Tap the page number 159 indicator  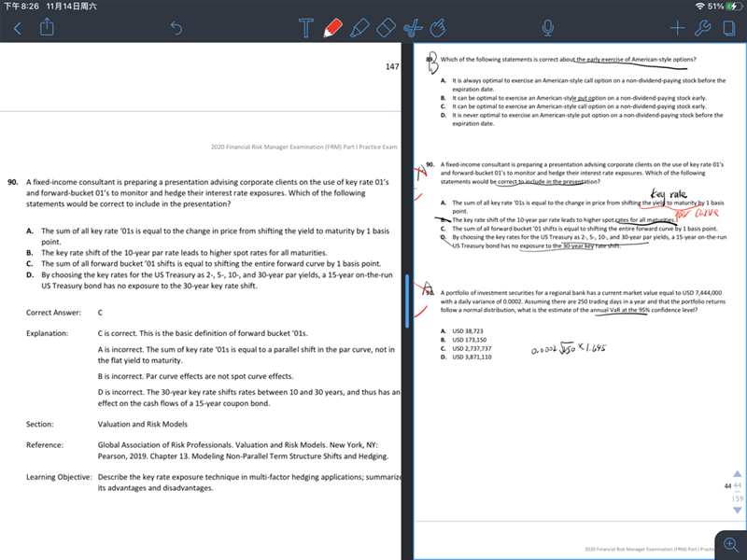[x=738, y=498]
